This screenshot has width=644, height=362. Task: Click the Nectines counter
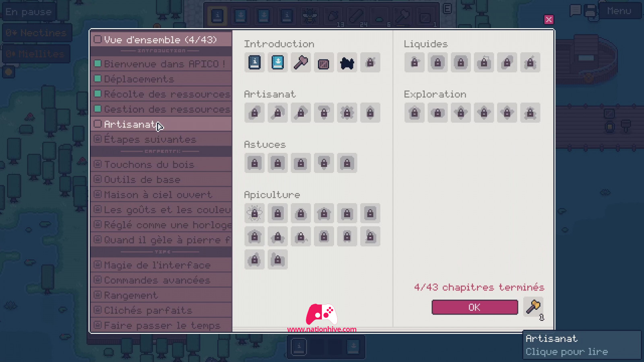point(36,33)
